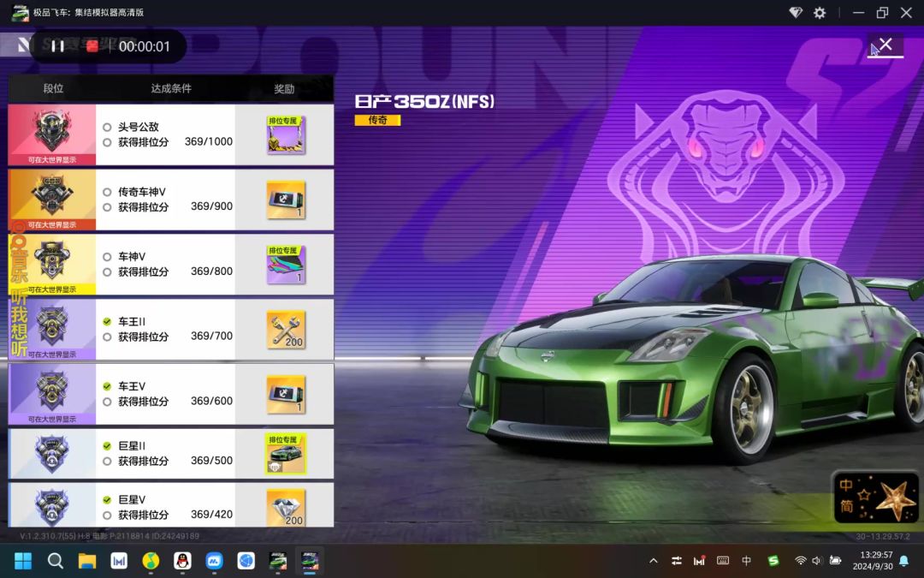
Task: Click the 369/1000 rank points indicator
Action: click(x=107, y=142)
